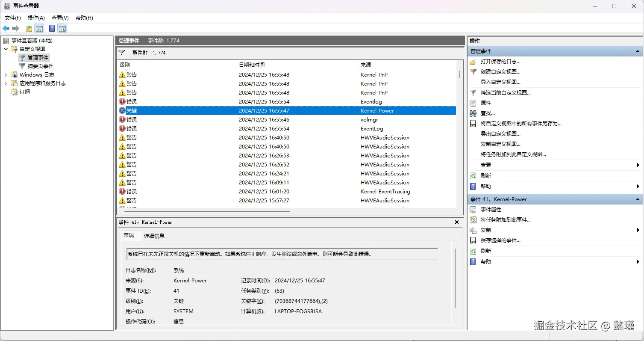
Task: Open the 帮助(H) menu
Action: tap(84, 18)
